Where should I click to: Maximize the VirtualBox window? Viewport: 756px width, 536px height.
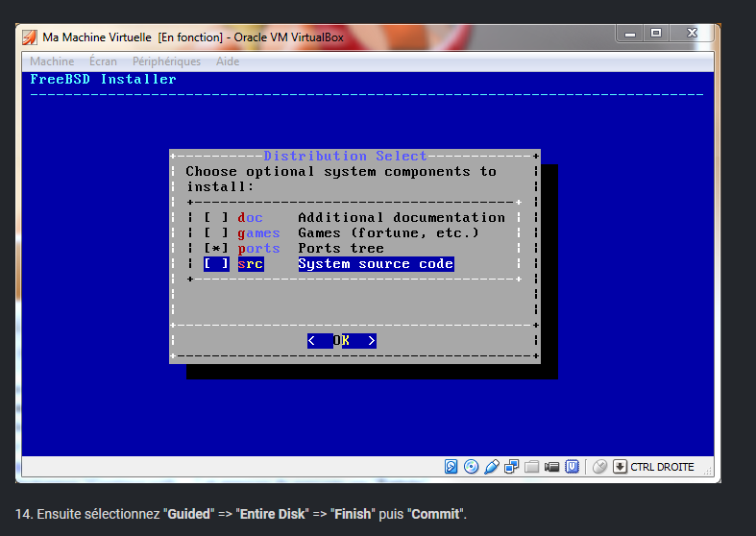[x=656, y=34]
